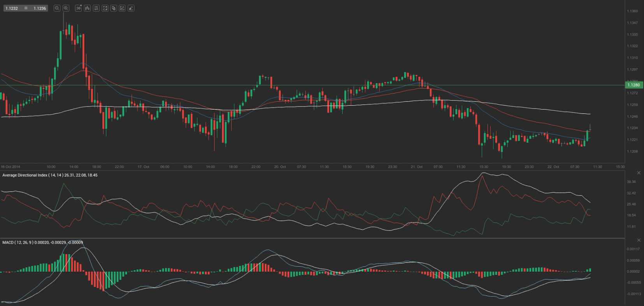
Task: Select the pencil-in-square drawing tool
Action: point(122,8)
